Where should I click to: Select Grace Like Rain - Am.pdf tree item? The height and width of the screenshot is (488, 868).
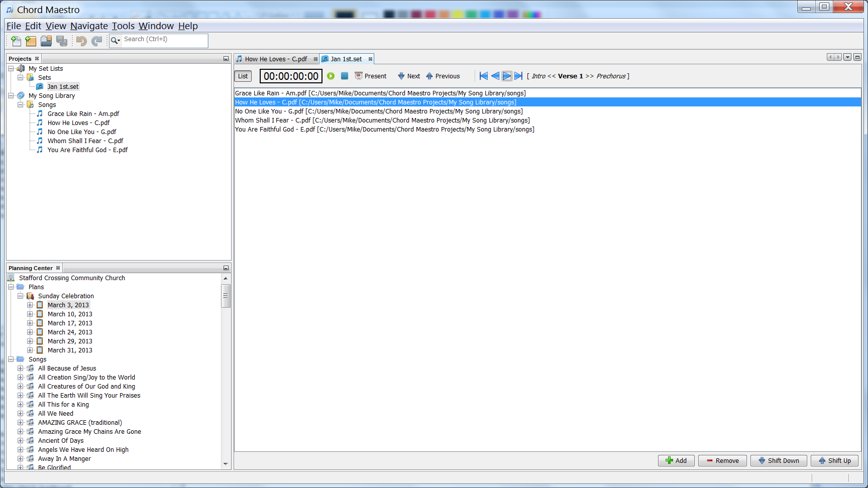(x=83, y=114)
